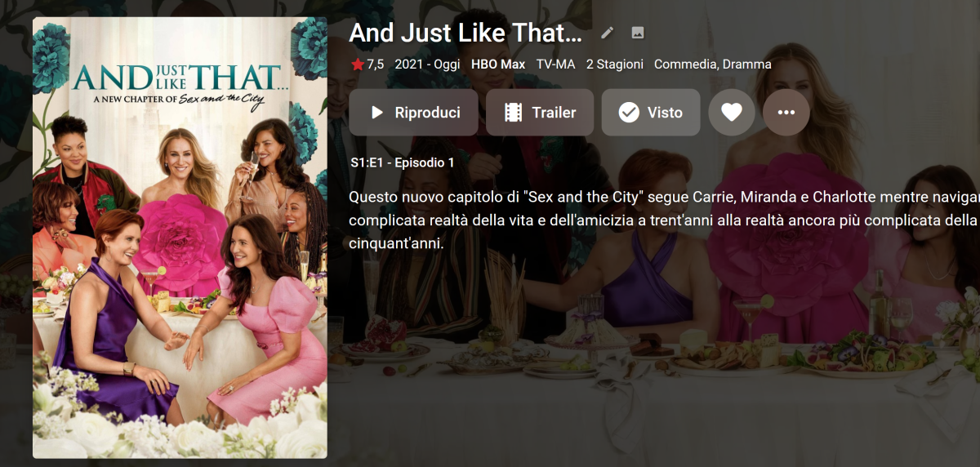Browse the Commedia genre
The width and height of the screenshot is (980, 467).
click(687, 64)
